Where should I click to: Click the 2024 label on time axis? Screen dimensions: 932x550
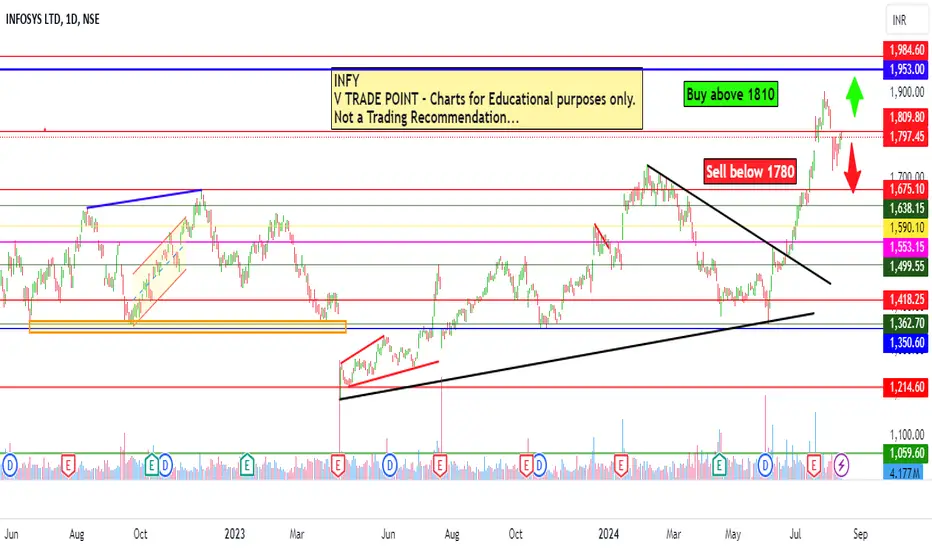[x=609, y=534]
